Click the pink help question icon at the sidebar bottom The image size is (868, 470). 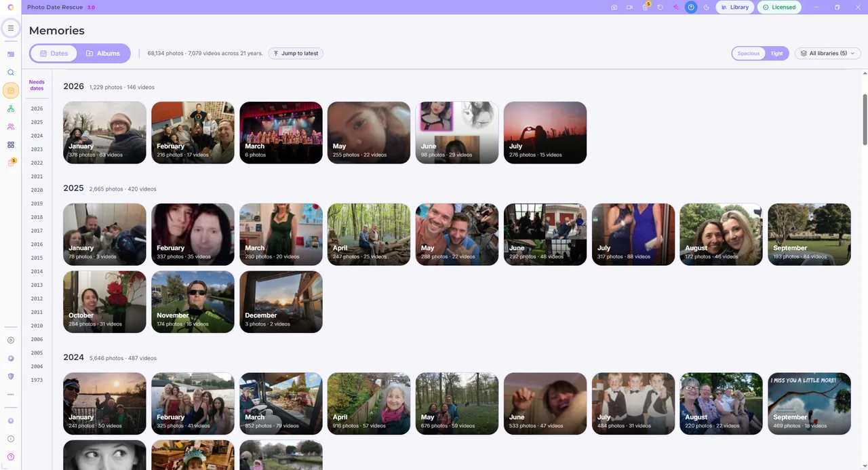(x=11, y=457)
